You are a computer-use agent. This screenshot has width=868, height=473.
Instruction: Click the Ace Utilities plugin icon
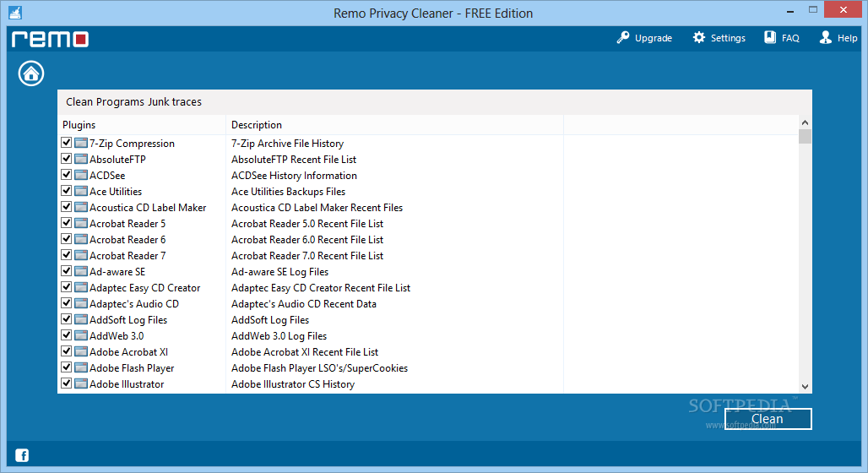coord(81,191)
